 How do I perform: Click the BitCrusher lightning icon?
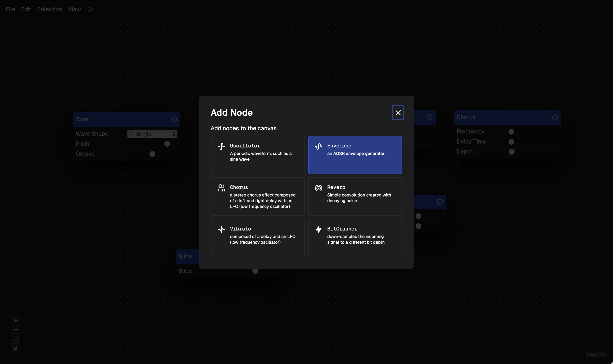tap(319, 229)
